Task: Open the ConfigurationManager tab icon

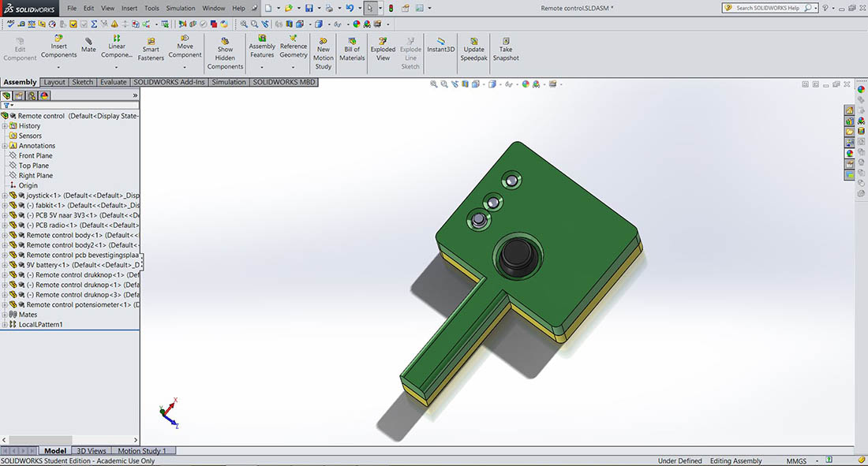Action: pos(32,95)
